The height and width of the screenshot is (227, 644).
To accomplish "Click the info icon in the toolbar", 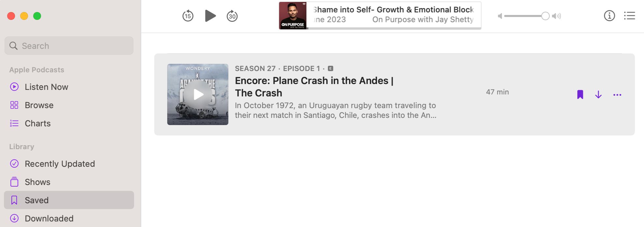I will 610,15.
